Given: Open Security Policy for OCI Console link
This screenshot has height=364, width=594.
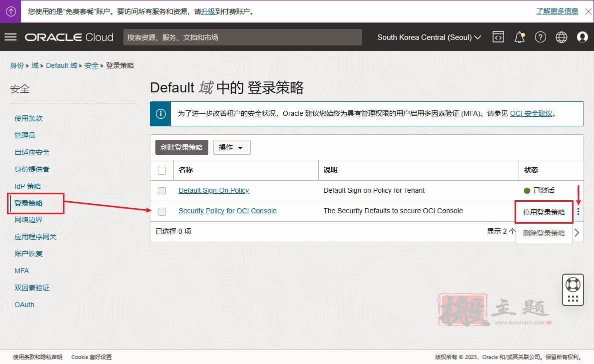Looking at the screenshot, I should [x=228, y=211].
